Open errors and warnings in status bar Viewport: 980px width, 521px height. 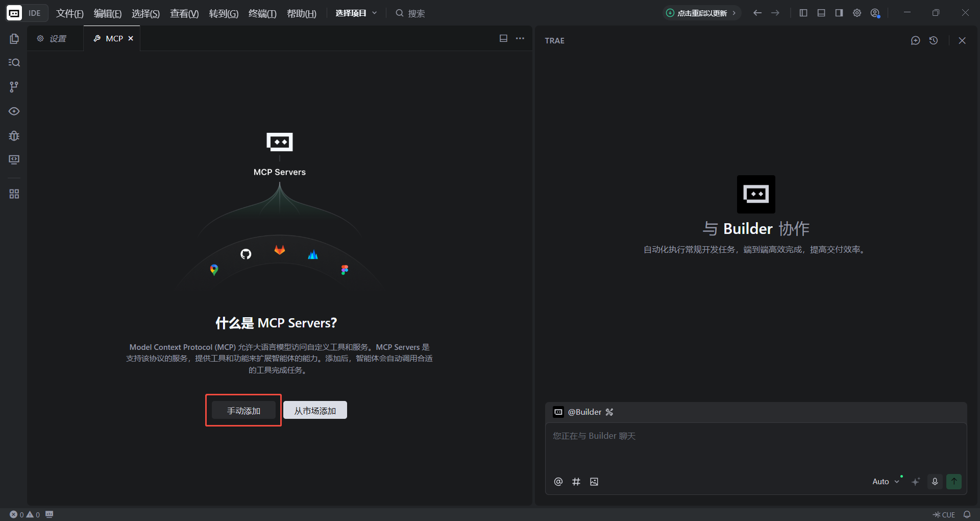pos(25,515)
